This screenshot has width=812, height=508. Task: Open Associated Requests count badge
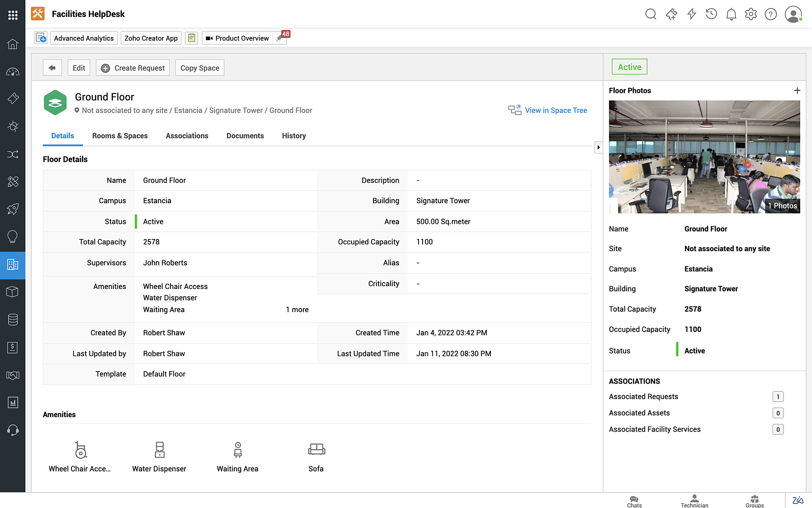point(777,397)
